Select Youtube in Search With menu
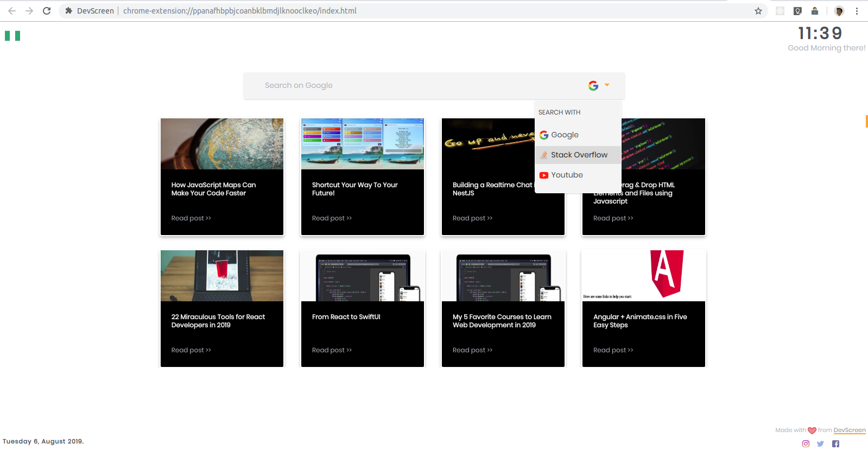 click(x=578, y=175)
